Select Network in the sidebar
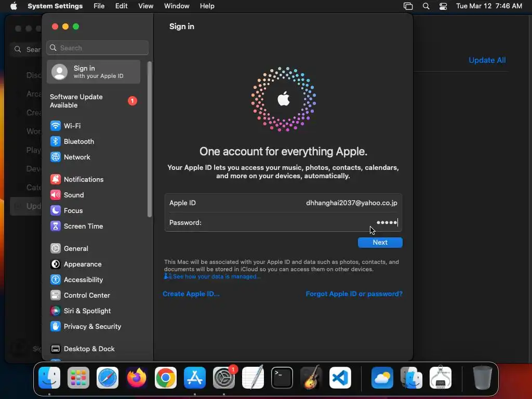532x399 pixels. click(x=70, y=157)
